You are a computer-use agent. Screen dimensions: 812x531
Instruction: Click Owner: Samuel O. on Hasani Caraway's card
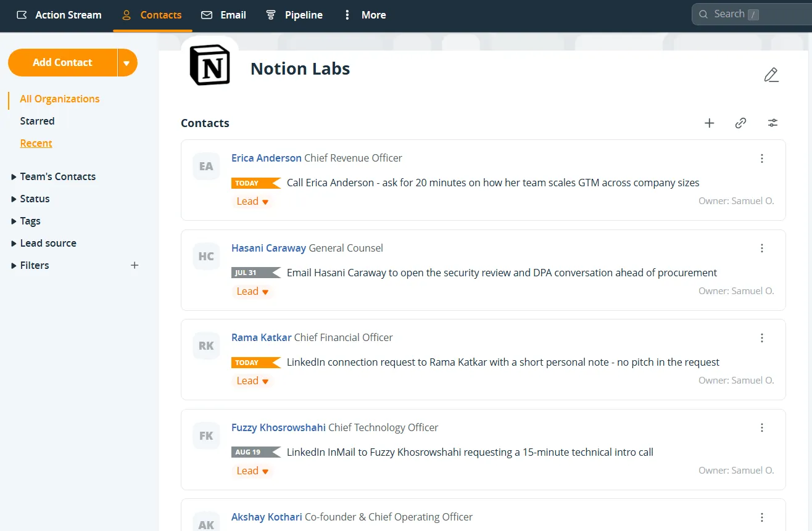(x=736, y=291)
